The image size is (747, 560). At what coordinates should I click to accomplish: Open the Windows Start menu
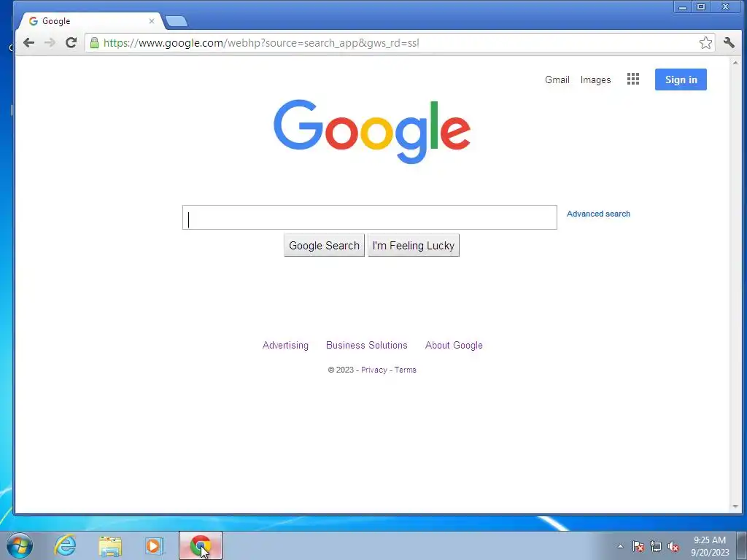coord(19,545)
